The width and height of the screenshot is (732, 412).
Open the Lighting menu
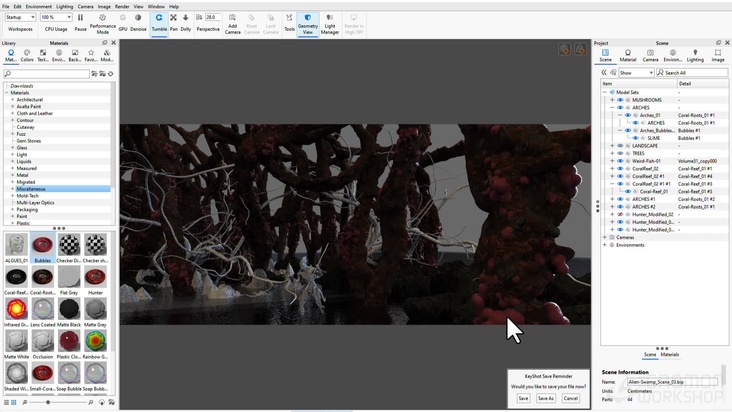64,7
